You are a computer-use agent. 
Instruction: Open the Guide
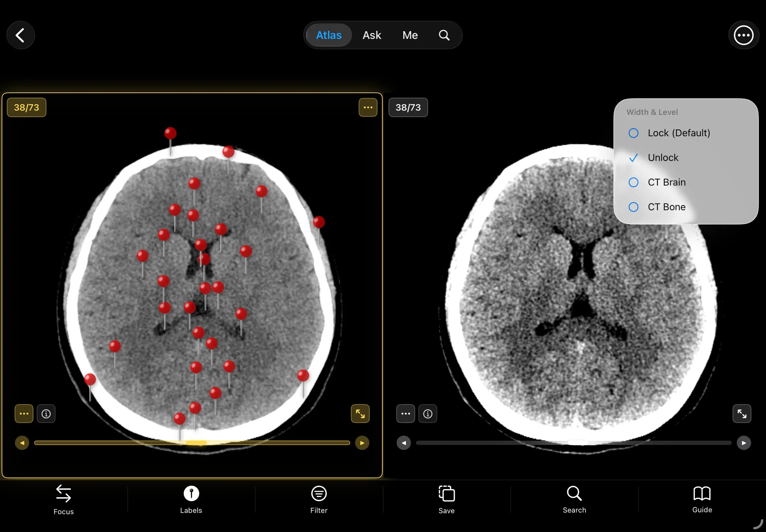(x=702, y=499)
